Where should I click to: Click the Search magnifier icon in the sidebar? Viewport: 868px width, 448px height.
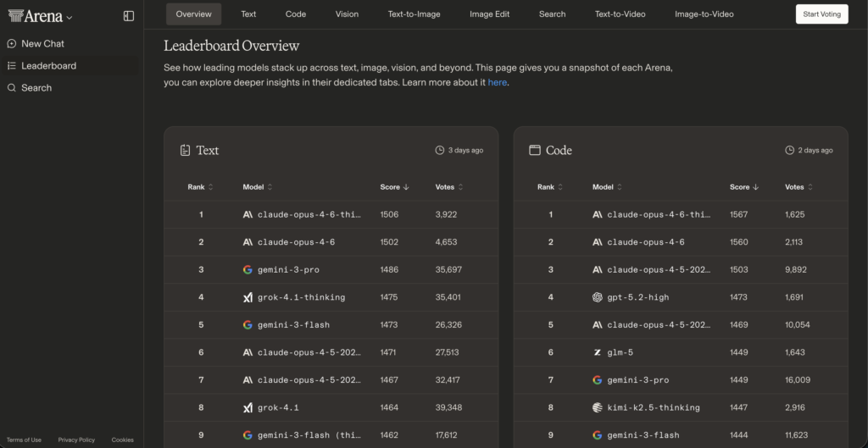pyautogui.click(x=12, y=87)
